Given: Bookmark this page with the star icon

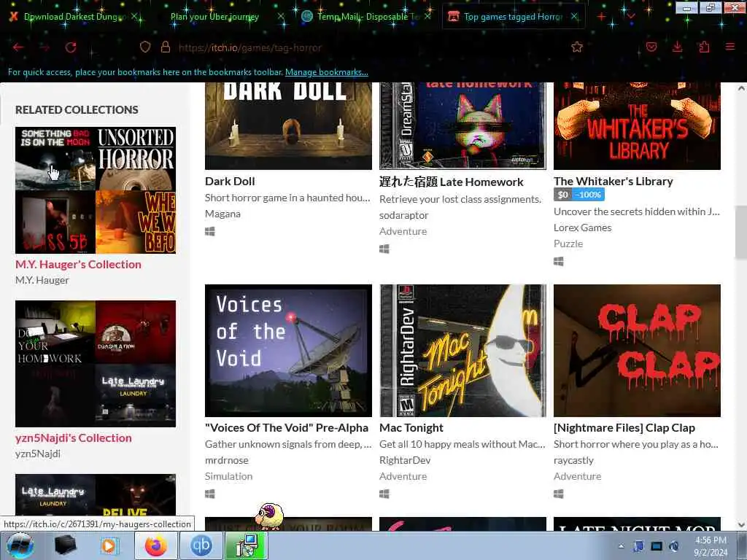Looking at the screenshot, I should coord(577,47).
